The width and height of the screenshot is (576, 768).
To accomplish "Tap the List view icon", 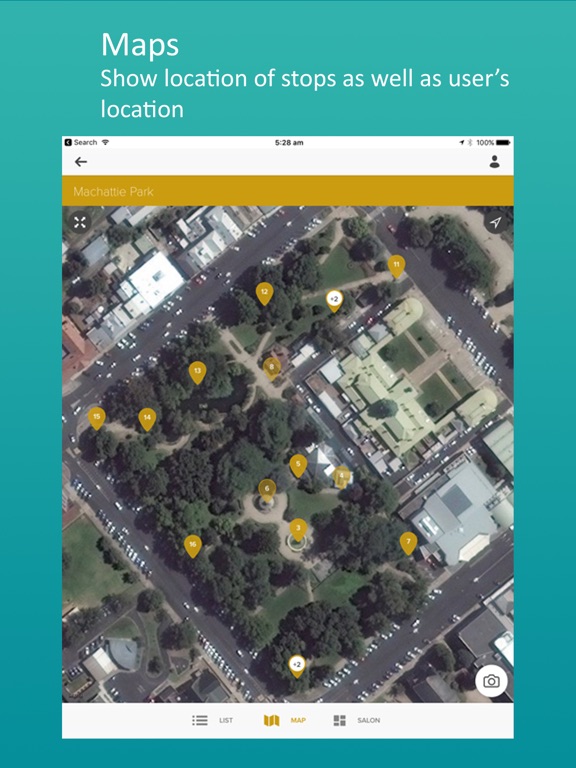I will point(200,720).
